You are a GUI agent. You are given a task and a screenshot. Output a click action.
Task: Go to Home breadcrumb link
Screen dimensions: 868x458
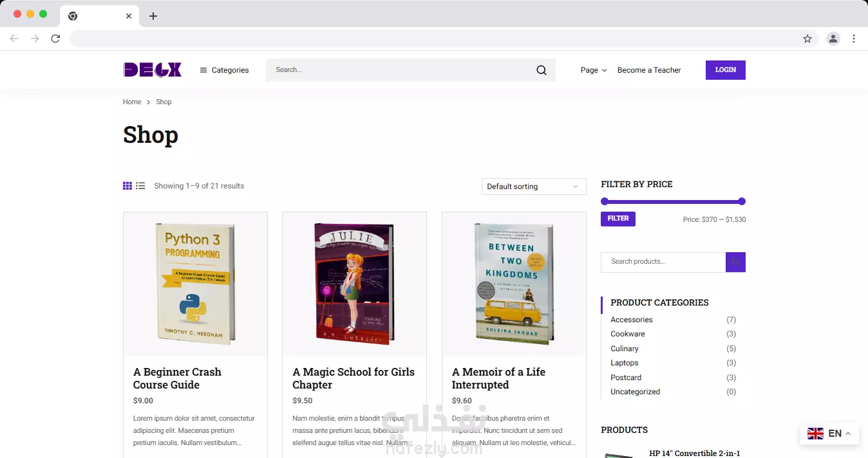point(132,102)
